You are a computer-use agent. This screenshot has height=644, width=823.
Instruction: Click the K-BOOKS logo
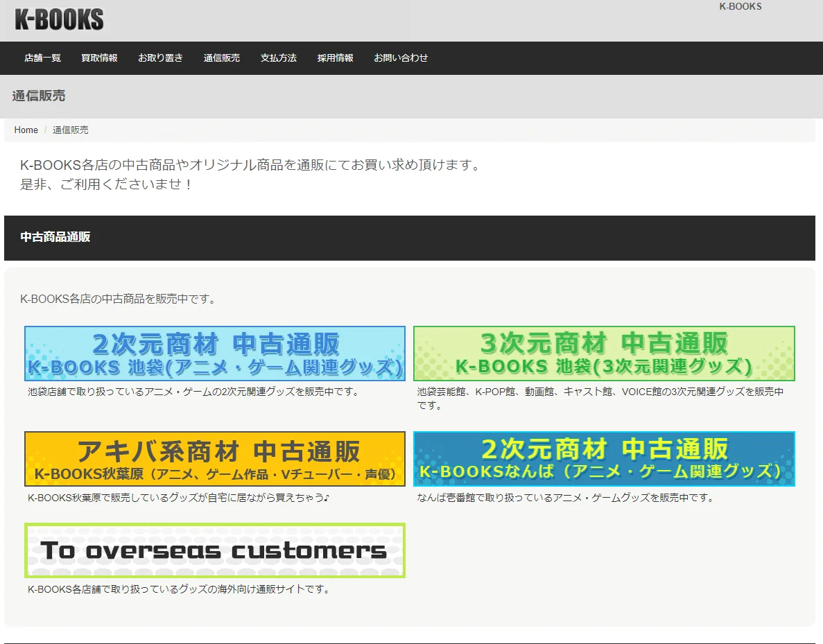click(x=60, y=19)
